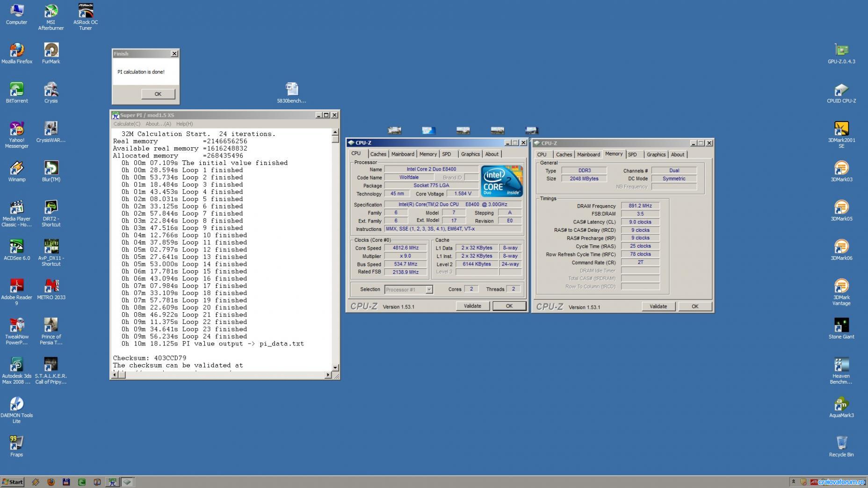The width and height of the screenshot is (868, 488).
Task: Open ASRock OC Tuner shortcut
Action: coord(86,17)
